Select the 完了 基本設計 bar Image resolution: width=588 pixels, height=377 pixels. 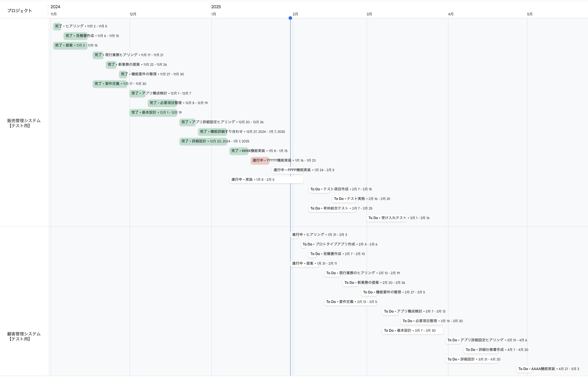pos(153,112)
